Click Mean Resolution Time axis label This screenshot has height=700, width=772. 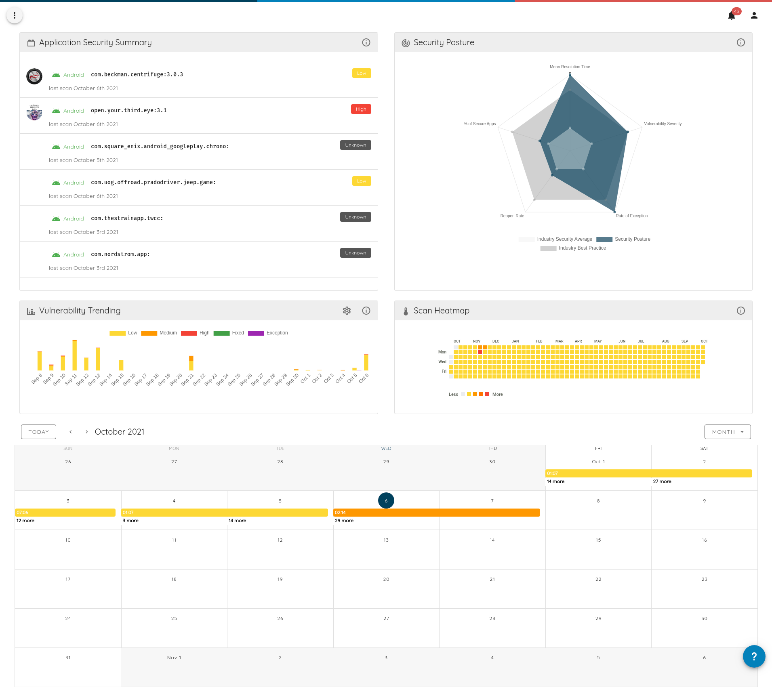[570, 67]
